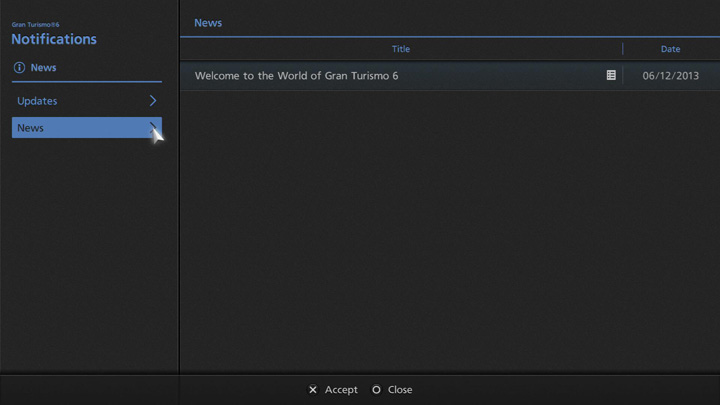Click the News title atop the right panel
720x405 pixels.
pos(208,23)
